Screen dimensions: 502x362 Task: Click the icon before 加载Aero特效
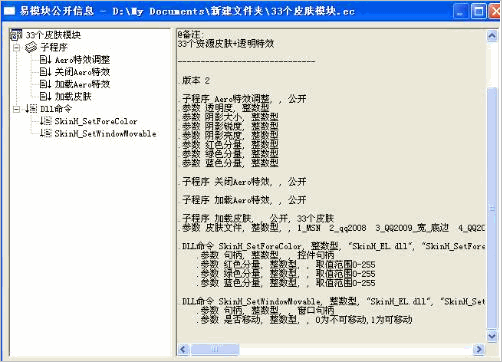[46, 84]
